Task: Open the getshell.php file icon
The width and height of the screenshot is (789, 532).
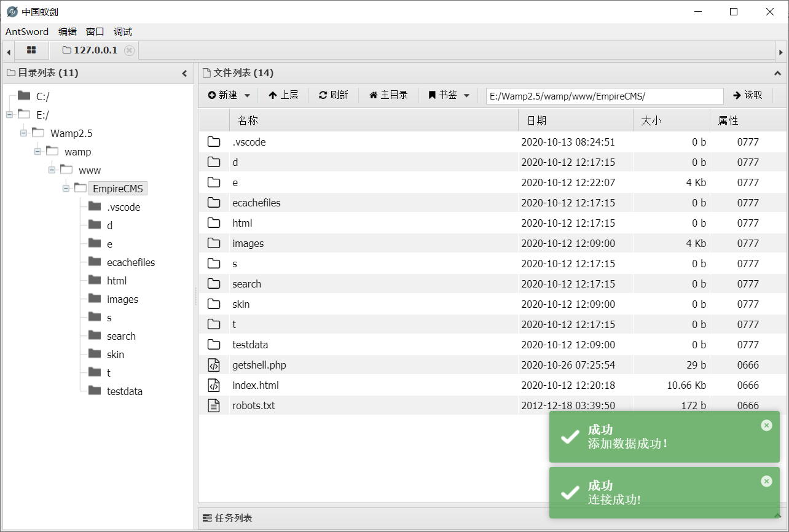Action: (214, 366)
